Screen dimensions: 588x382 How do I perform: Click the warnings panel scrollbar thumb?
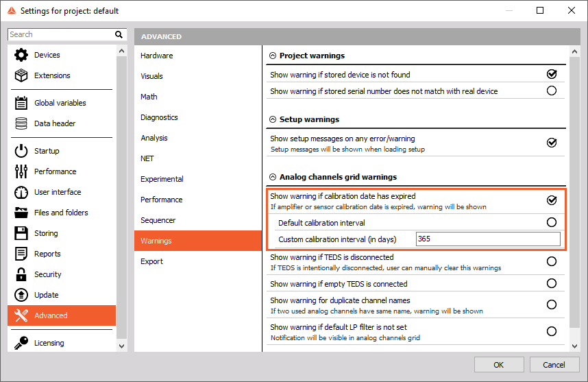click(x=574, y=192)
